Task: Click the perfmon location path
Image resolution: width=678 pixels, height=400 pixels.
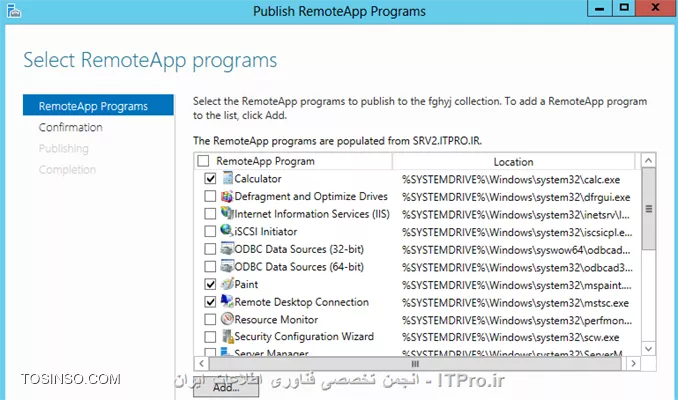Action: click(x=517, y=320)
